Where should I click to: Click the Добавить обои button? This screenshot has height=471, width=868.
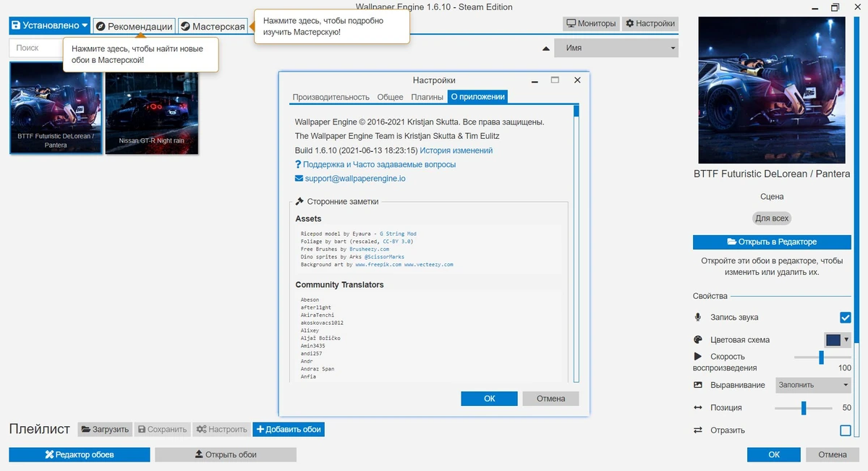pyautogui.click(x=289, y=429)
